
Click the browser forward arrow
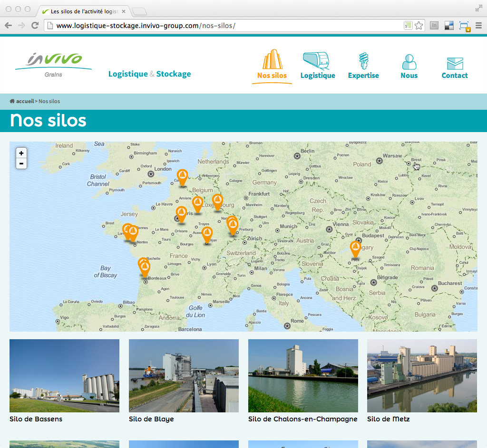click(x=21, y=26)
